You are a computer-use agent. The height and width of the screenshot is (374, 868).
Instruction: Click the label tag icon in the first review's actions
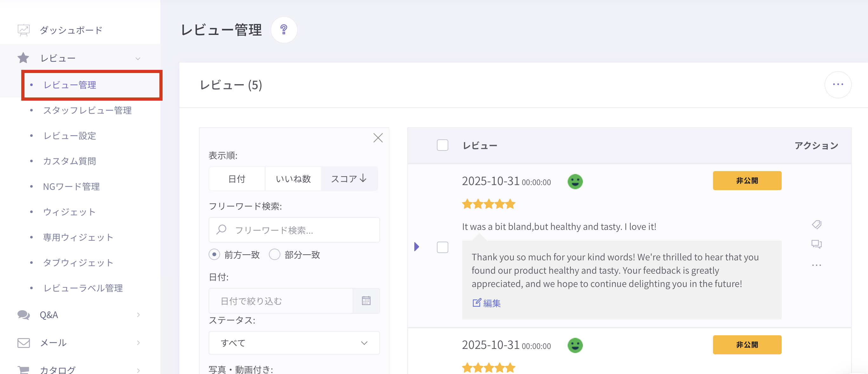(816, 224)
